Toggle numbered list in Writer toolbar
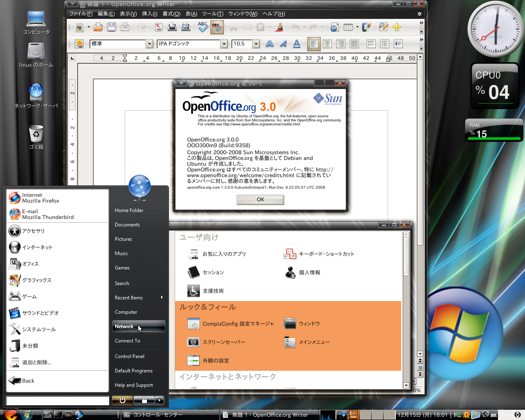The height and width of the screenshot is (420, 525). [371, 43]
